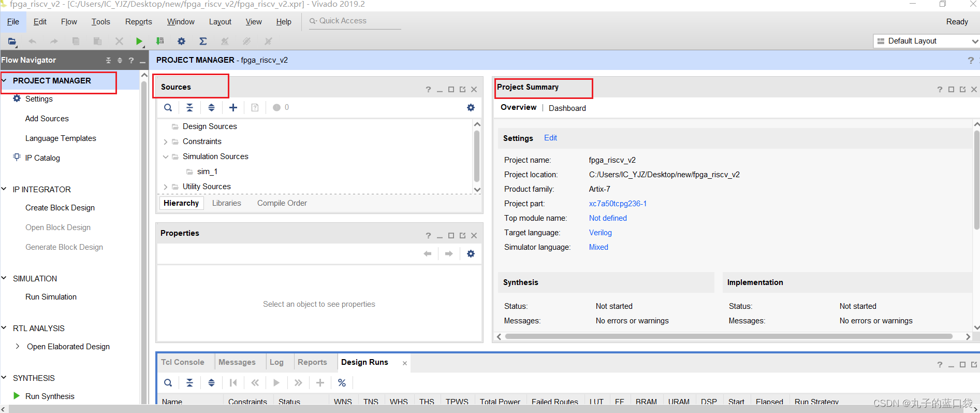The height and width of the screenshot is (413, 980).
Task: Open the Dashboard tab in Project Summary
Action: click(x=567, y=108)
